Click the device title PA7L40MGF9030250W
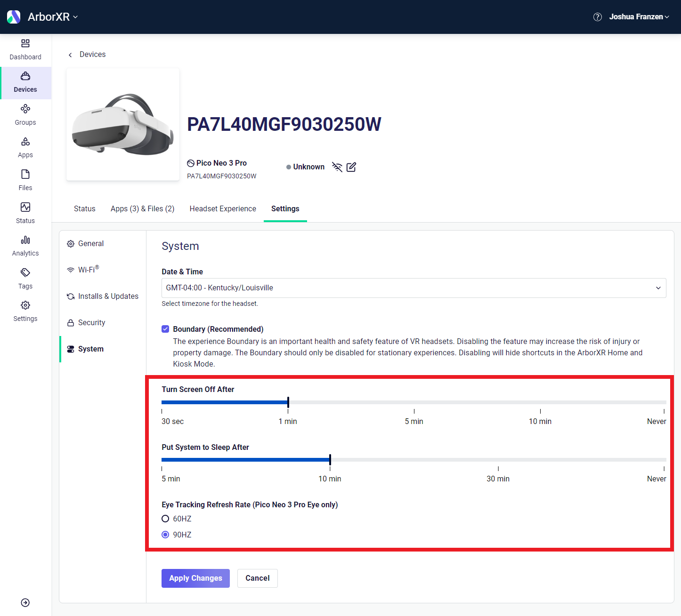Image resolution: width=681 pixels, height=616 pixels. [x=284, y=125]
